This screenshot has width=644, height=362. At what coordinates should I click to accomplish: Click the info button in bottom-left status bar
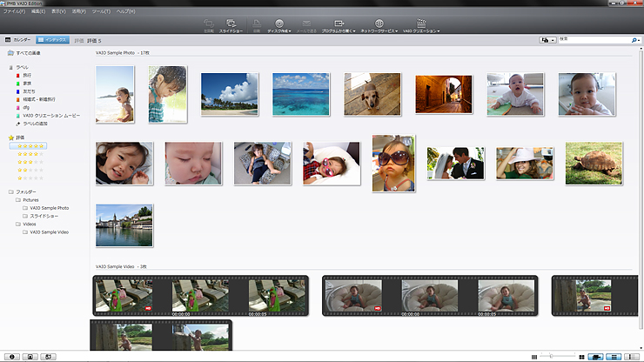coord(10,357)
